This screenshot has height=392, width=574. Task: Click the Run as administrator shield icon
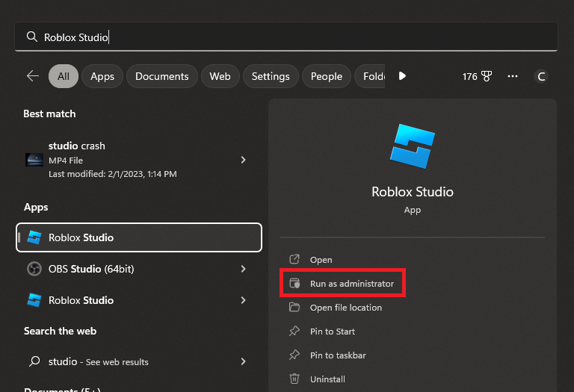coord(294,283)
